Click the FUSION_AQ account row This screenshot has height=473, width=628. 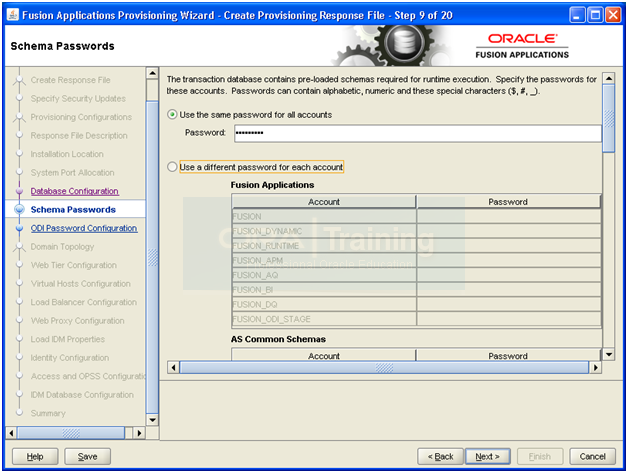pyautogui.click(x=416, y=275)
